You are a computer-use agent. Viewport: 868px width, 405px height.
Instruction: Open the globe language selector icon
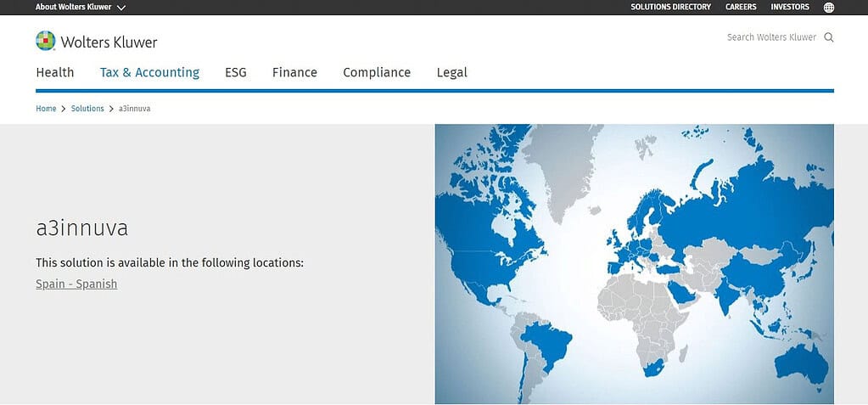[829, 7]
